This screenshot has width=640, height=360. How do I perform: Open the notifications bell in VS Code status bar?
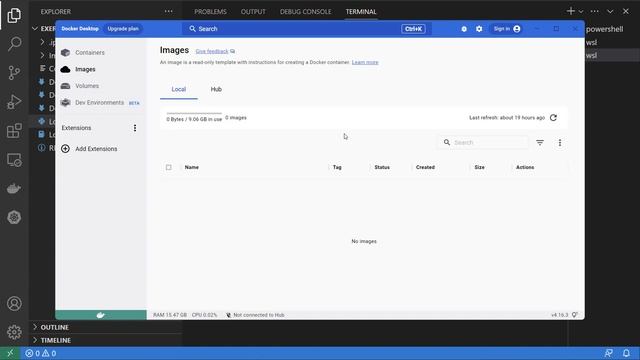(x=626, y=353)
